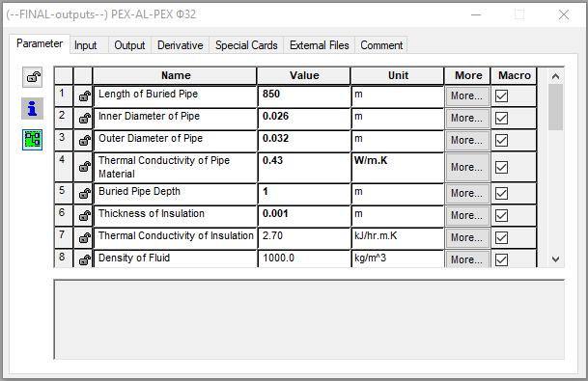The width and height of the screenshot is (588, 381).
Task: Toggle the lock icon for Density of Fluid
Action: (x=84, y=259)
